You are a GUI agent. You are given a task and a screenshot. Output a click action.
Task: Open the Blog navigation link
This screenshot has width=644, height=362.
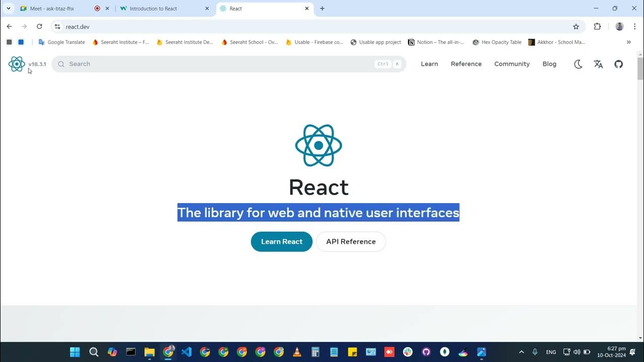(x=549, y=64)
